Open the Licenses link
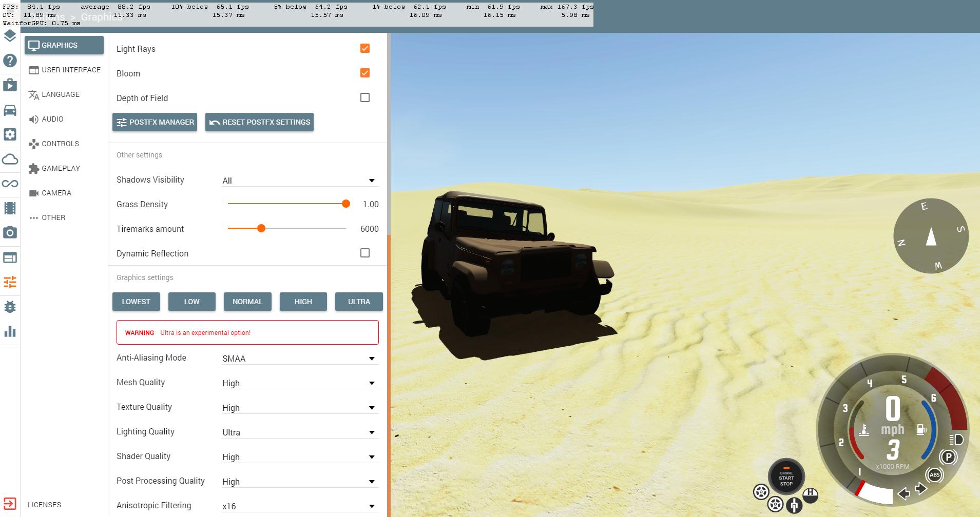Image resolution: width=980 pixels, height=517 pixels. click(x=44, y=505)
